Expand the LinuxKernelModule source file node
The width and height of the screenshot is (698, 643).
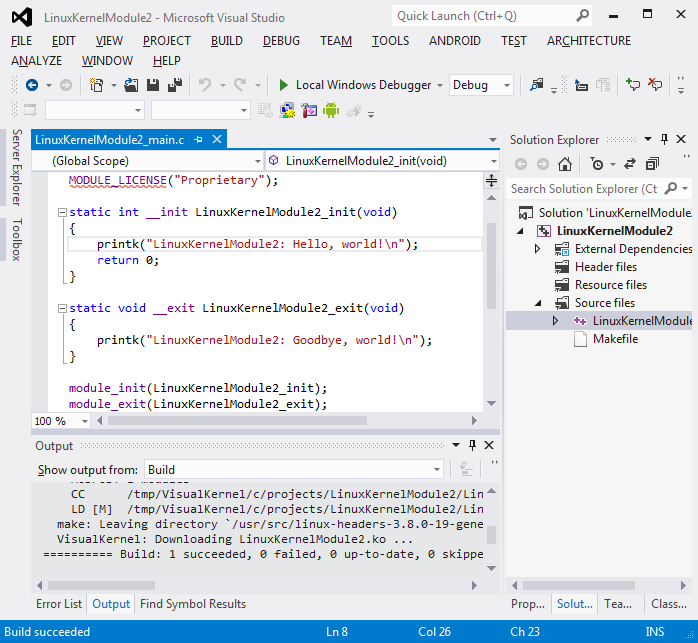click(555, 321)
